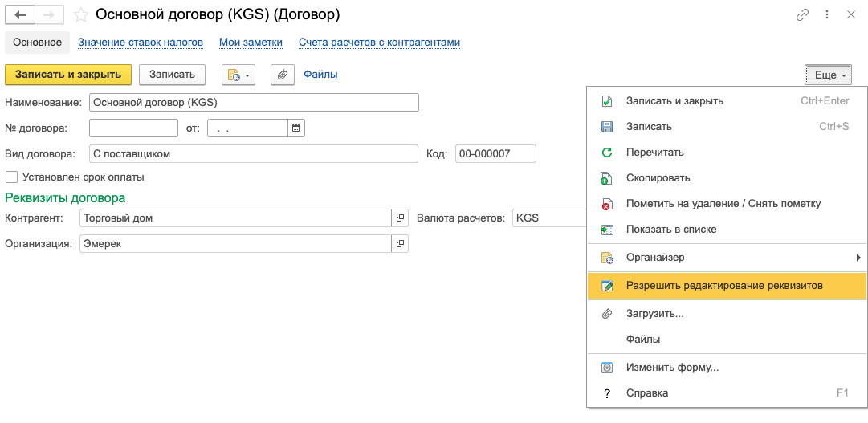The height and width of the screenshot is (423, 868).
Task: Click the Код field 00-000007
Action: point(496,154)
